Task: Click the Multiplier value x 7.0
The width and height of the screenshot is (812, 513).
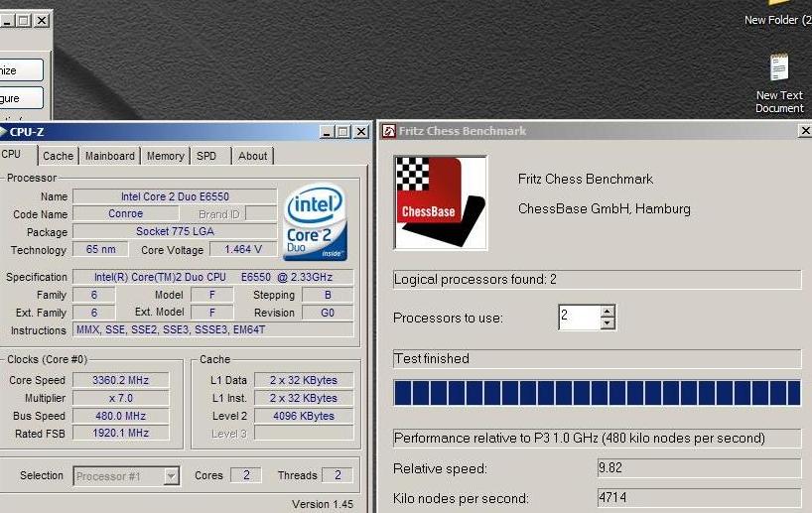Action: (x=121, y=398)
